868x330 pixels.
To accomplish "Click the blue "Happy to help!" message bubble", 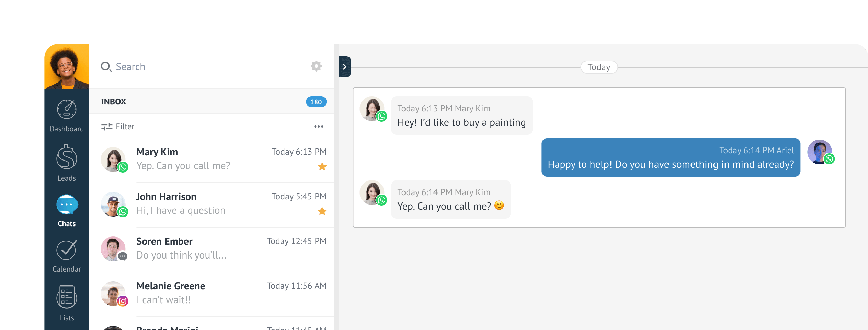I will tap(670, 158).
